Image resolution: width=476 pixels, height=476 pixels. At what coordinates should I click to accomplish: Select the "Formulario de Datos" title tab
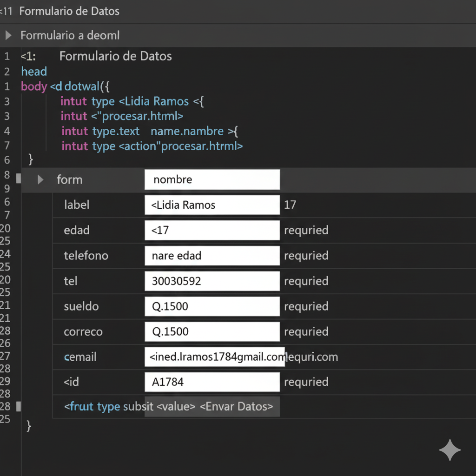pos(69,11)
